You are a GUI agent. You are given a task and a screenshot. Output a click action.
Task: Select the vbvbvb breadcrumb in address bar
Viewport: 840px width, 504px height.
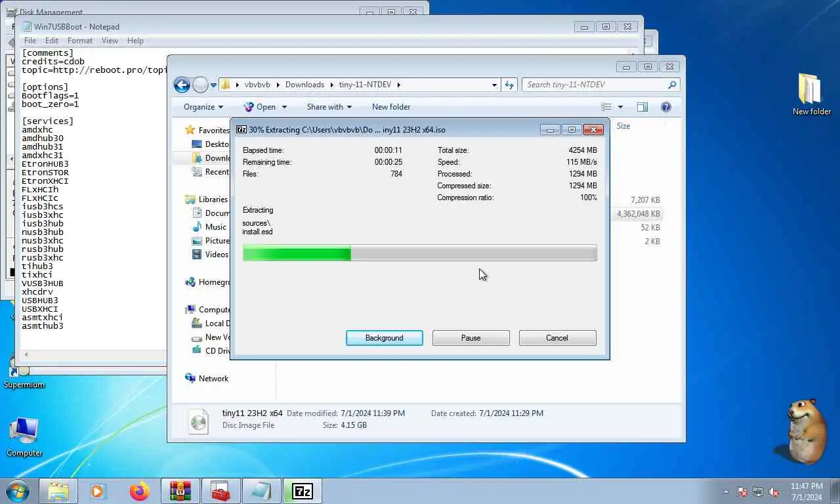[x=257, y=85]
